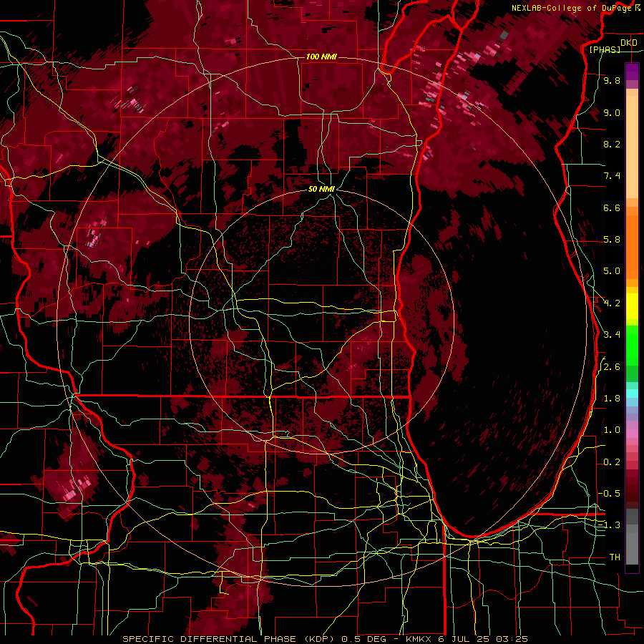Click the 9.8 value on the scale

coord(612,80)
